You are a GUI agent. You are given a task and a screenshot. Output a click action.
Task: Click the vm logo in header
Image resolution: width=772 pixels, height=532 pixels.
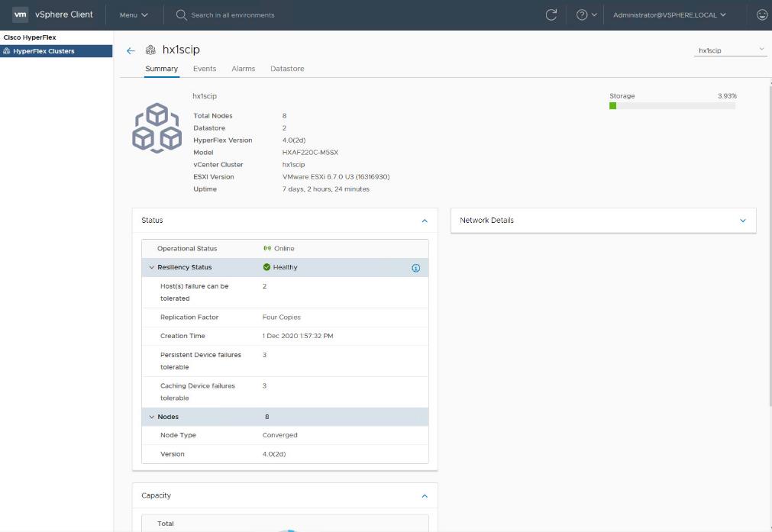(20, 15)
